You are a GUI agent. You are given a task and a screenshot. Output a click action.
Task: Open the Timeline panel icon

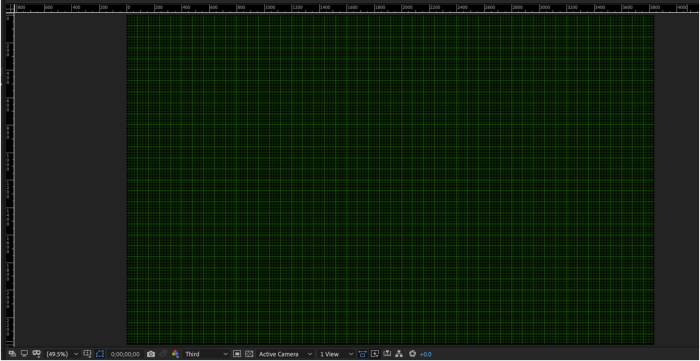(387, 354)
